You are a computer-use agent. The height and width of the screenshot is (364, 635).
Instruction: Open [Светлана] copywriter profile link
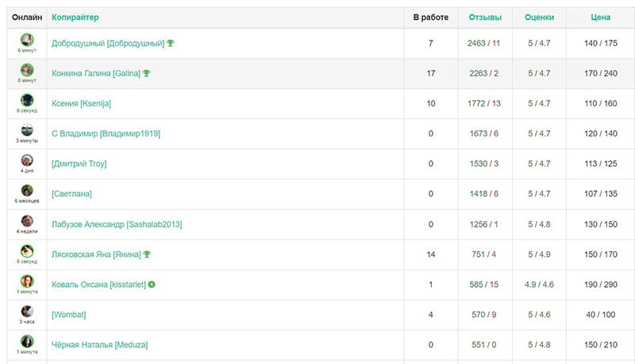(71, 193)
